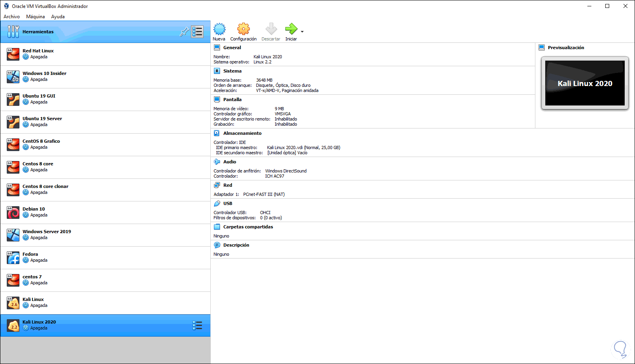The image size is (635, 364).
Task: Click the Nueva (new machine) icon
Action: point(219,29)
